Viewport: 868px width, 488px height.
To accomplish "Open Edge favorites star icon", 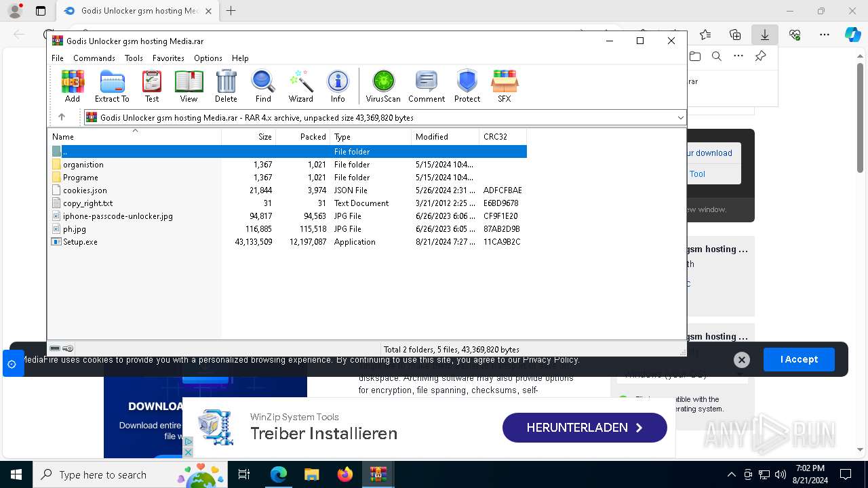I will 705,35.
